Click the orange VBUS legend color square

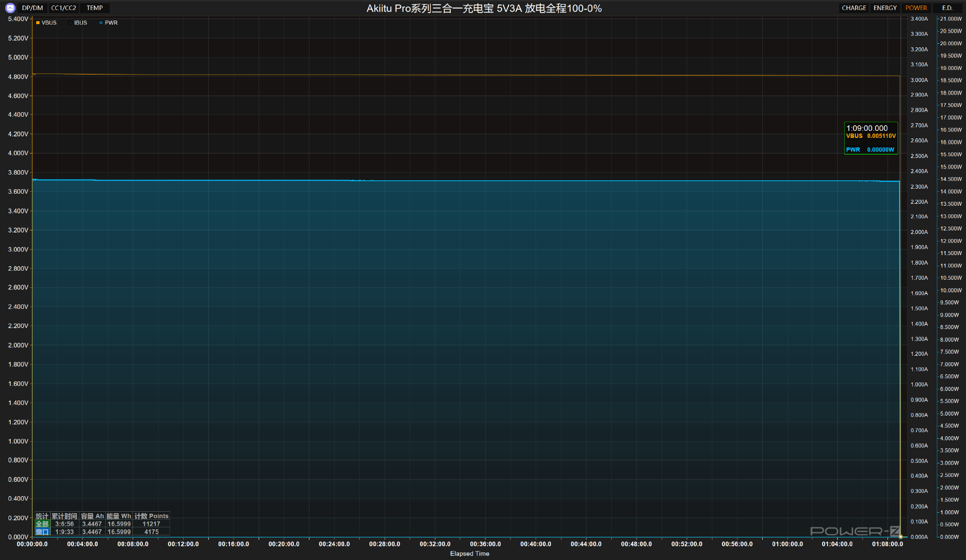[38, 23]
